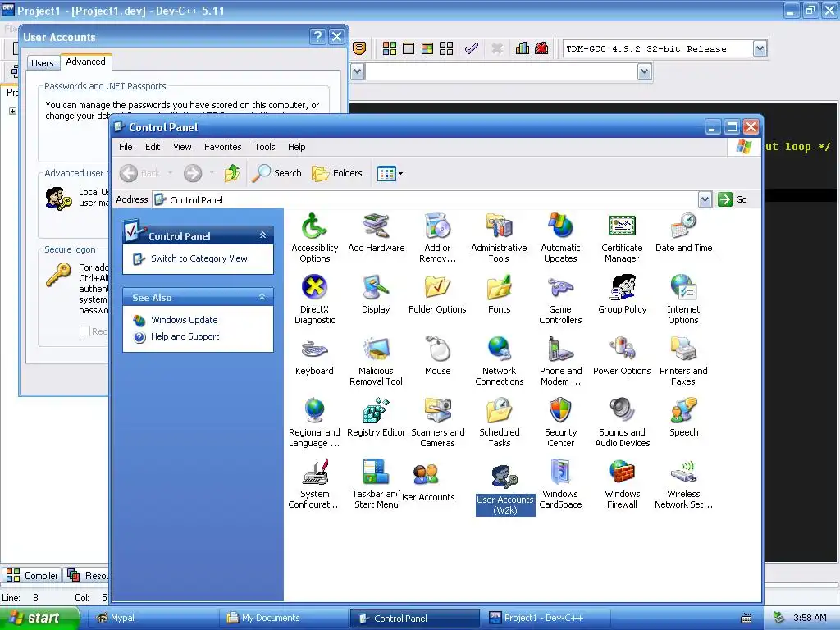840x630 pixels.
Task: Open the Speech applet
Action: 683,418
